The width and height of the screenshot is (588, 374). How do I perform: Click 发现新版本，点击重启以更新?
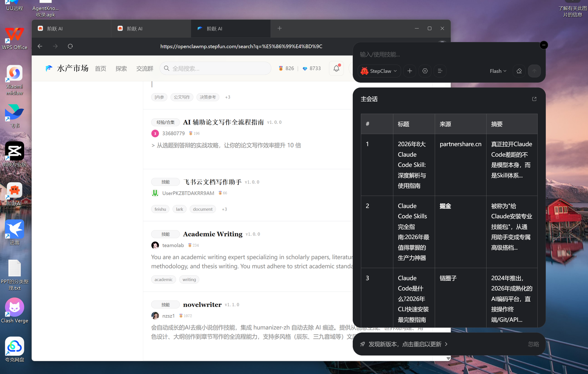pyautogui.click(x=405, y=344)
